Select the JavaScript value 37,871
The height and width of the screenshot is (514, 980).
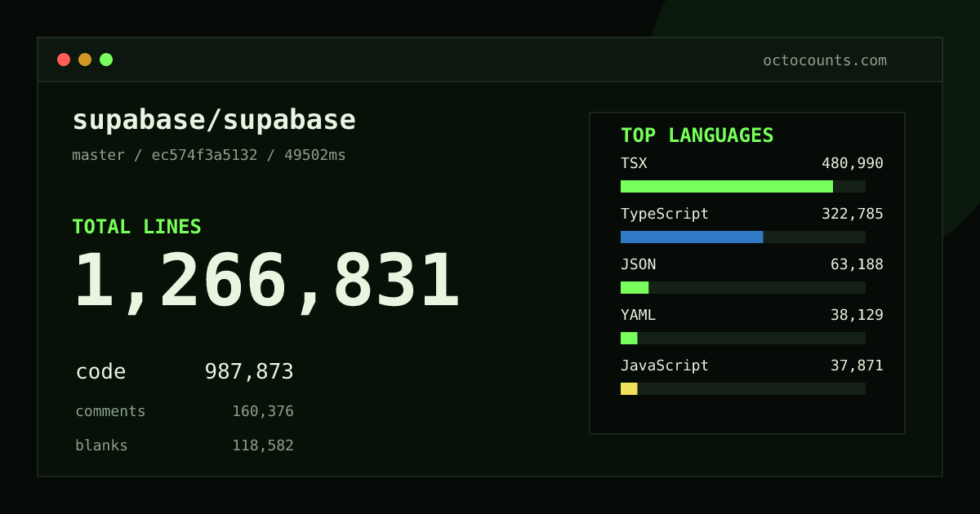point(857,366)
